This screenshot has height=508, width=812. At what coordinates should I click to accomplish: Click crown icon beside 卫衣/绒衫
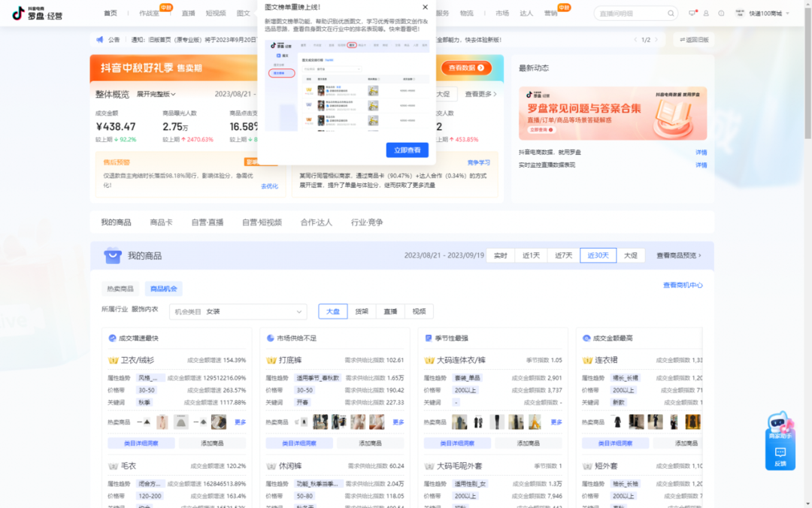coord(113,360)
